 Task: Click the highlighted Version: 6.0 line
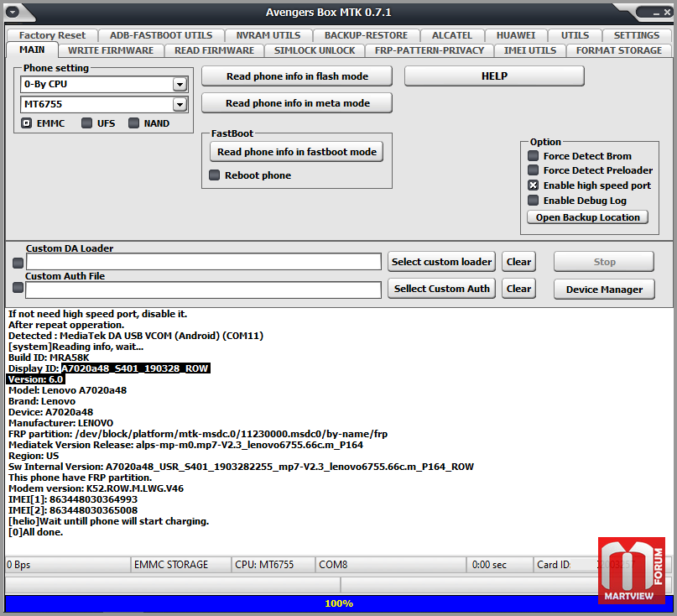[36, 379]
